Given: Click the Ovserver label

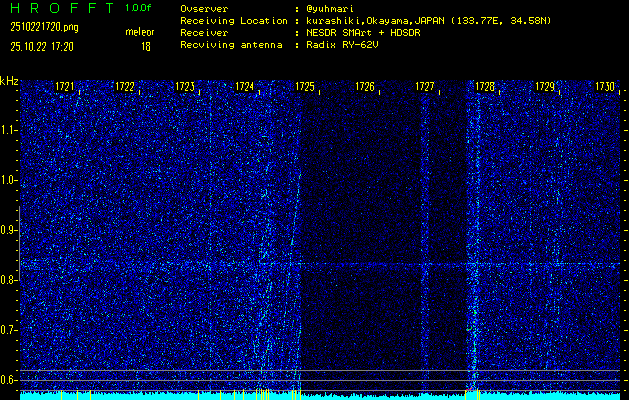Looking at the screenshot, I should [204, 9].
